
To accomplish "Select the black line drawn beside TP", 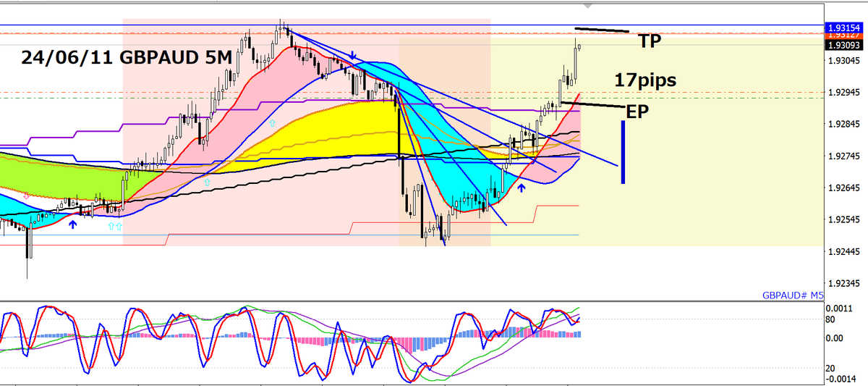I will click(603, 30).
